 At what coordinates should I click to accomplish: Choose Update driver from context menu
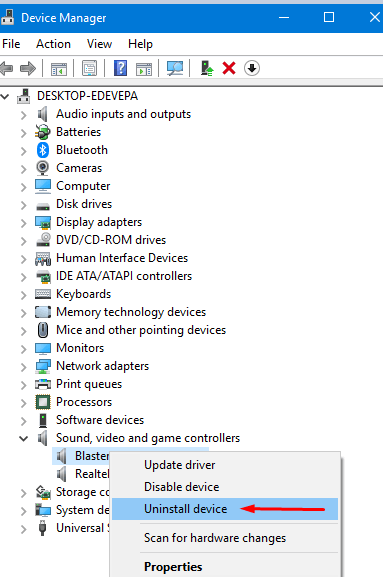click(225, 465)
